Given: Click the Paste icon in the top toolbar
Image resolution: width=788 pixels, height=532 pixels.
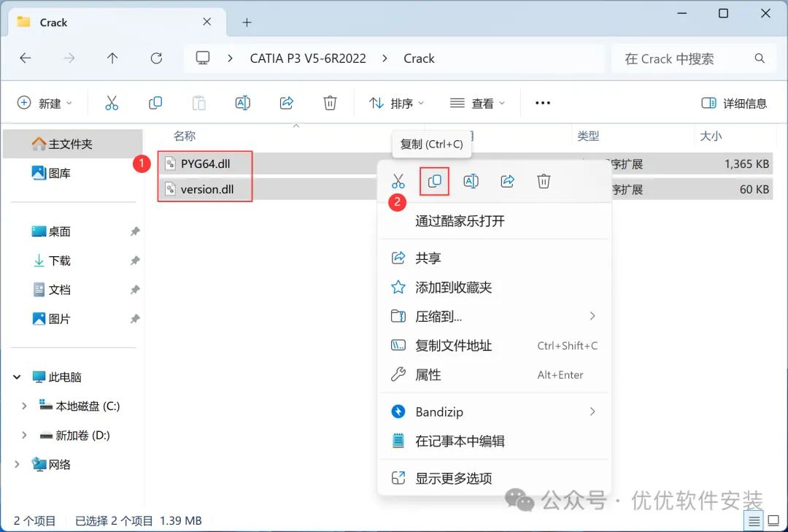Looking at the screenshot, I should coord(199,103).
